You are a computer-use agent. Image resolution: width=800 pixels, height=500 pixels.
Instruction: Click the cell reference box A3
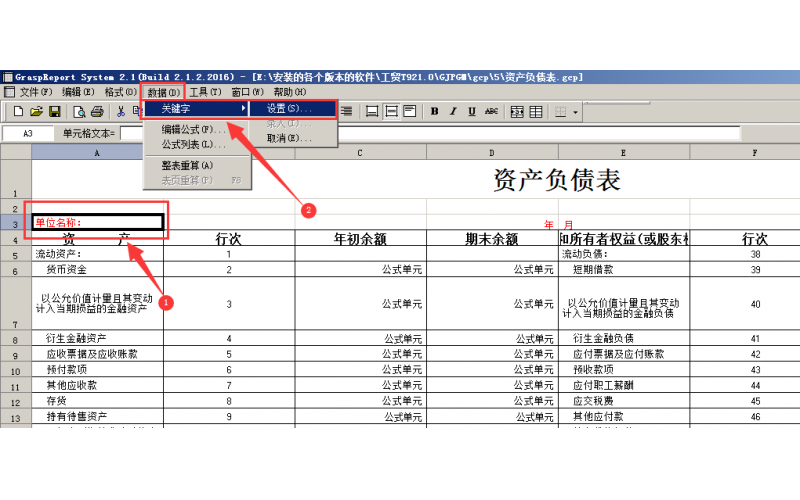[28, 134]
